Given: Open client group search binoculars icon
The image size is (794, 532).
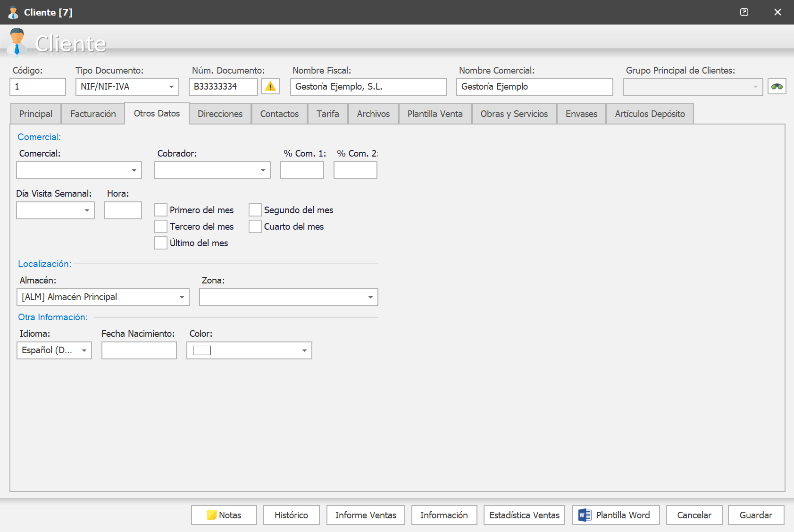Looking at the screenshot, I should click(777, 86).
